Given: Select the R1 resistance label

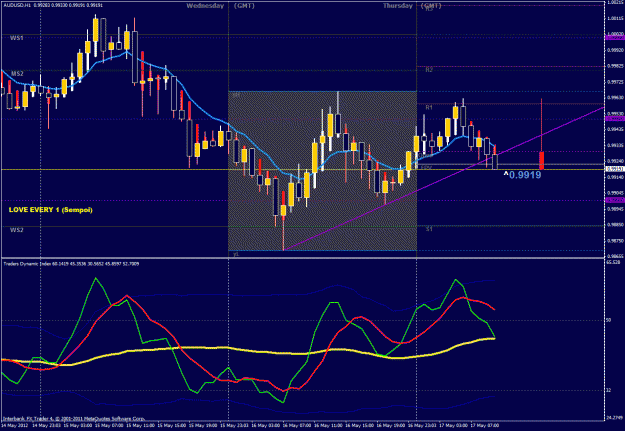Looking at the screenshot, I should 429,107.
